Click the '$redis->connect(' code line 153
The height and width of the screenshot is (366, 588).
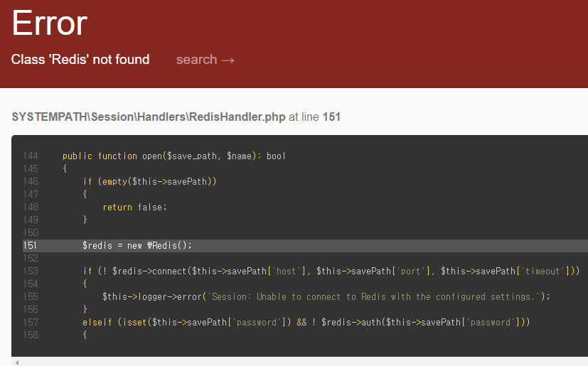point(331,271)
